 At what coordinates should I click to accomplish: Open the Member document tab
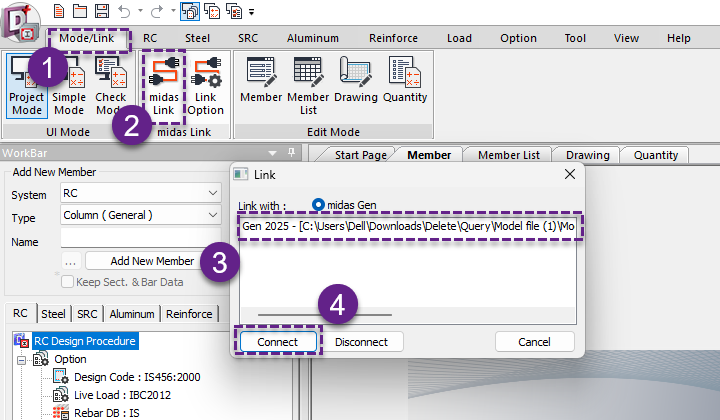coord(429,155)
